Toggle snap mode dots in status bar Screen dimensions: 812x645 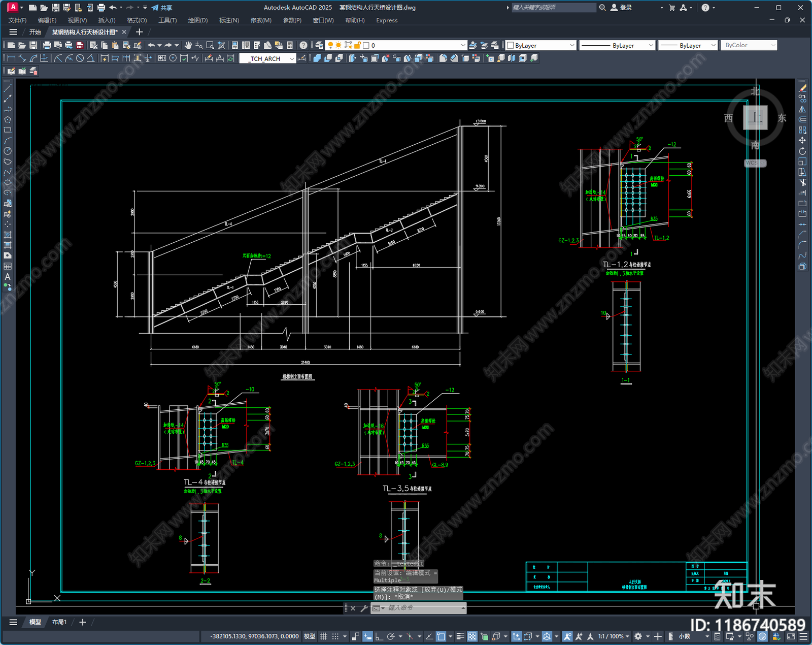pyautogui.click(x=335, y=636)
